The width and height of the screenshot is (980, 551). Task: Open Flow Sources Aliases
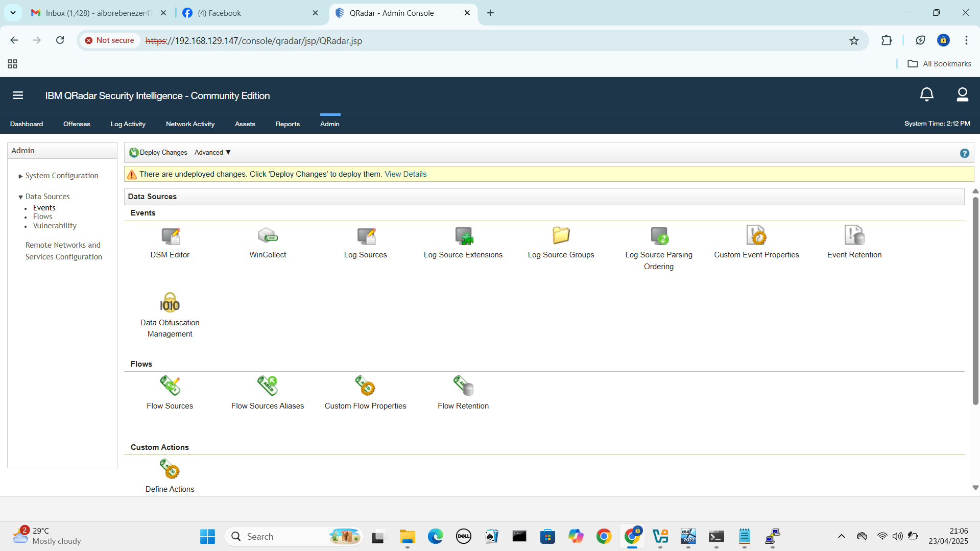tap(268, 386)
